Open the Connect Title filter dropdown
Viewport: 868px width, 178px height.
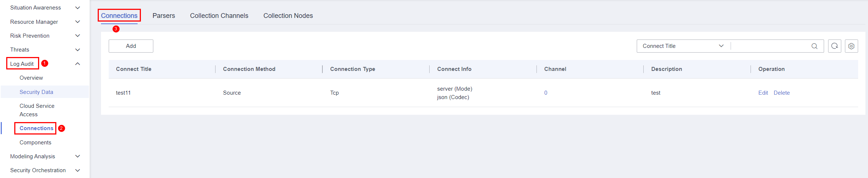pyautogui.click(x=683, y=46)
